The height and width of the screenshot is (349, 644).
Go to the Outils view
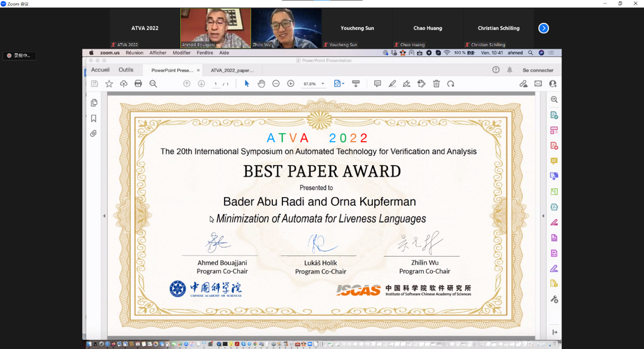point(126,70)
